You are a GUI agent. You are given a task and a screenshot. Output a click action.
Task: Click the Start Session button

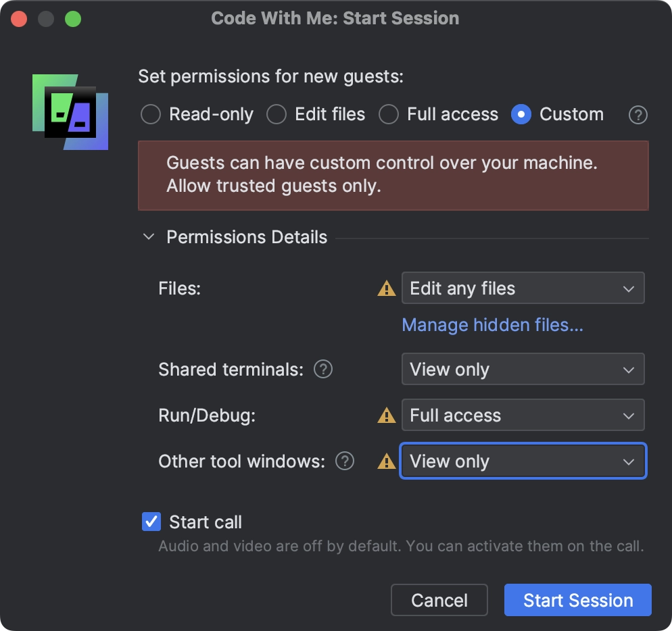tap(578, 600)
